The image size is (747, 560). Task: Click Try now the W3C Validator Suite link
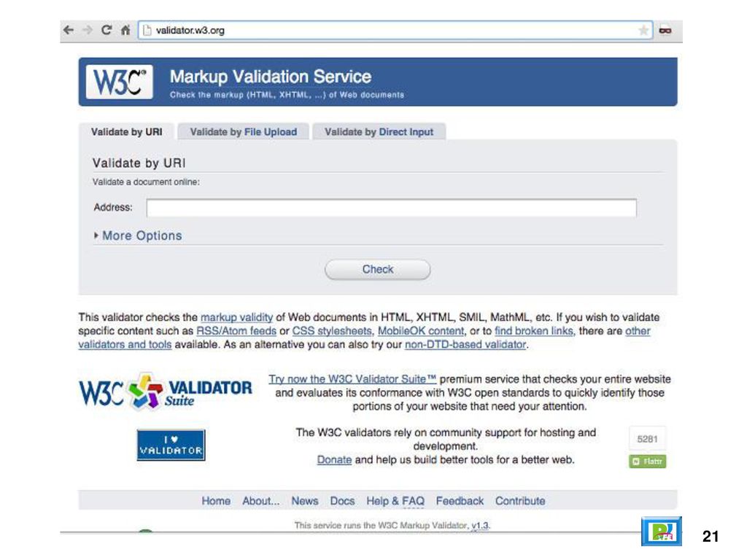pos(352,379)
